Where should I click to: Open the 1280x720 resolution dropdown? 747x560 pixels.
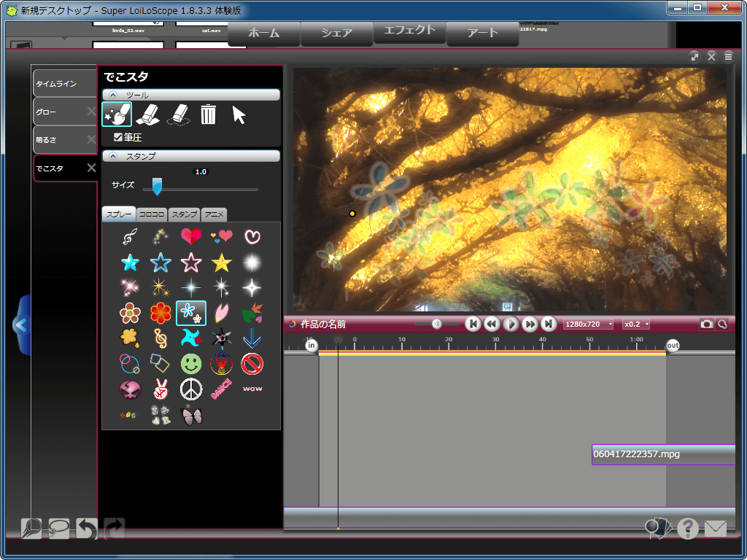(x=589, y=324)
